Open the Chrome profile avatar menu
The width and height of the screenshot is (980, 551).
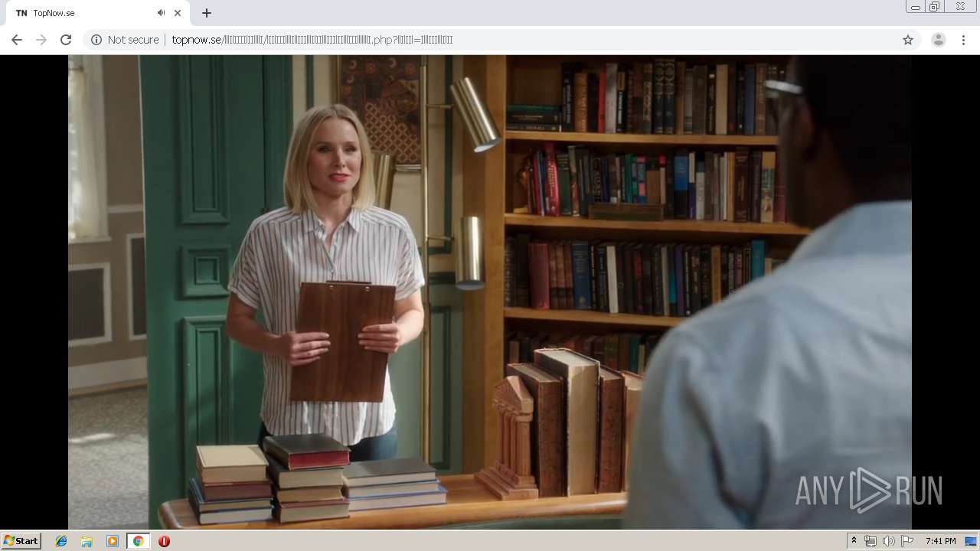coord(938,40)
